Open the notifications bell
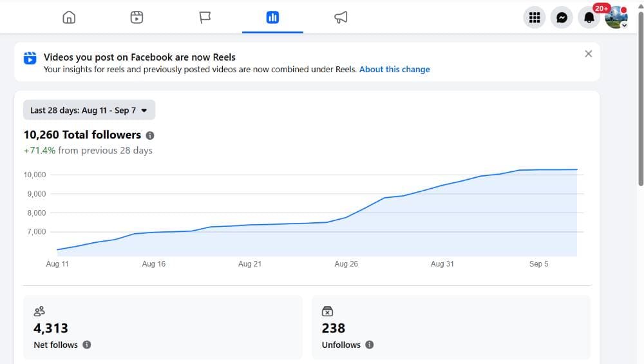The image size is (644, 364). 589,17
